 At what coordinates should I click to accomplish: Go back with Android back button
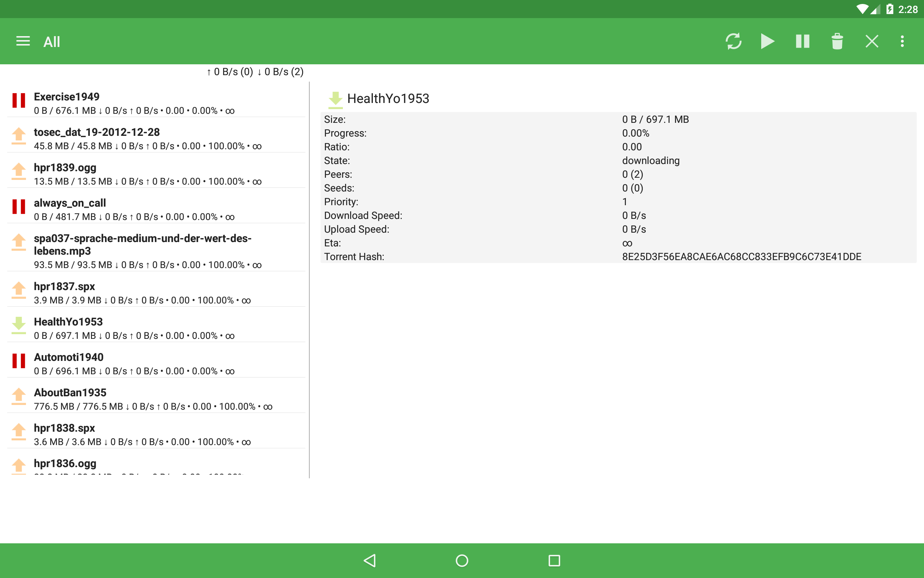point(370,560)
